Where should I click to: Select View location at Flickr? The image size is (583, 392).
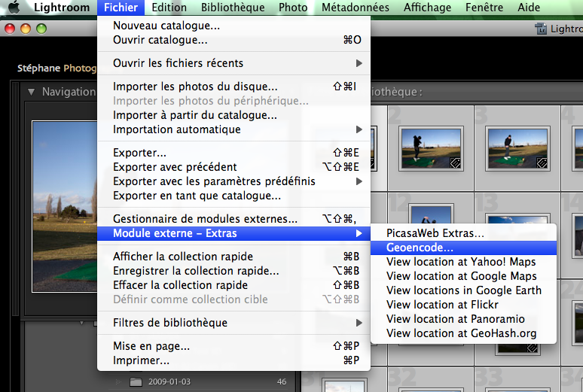tap(464, 305)
